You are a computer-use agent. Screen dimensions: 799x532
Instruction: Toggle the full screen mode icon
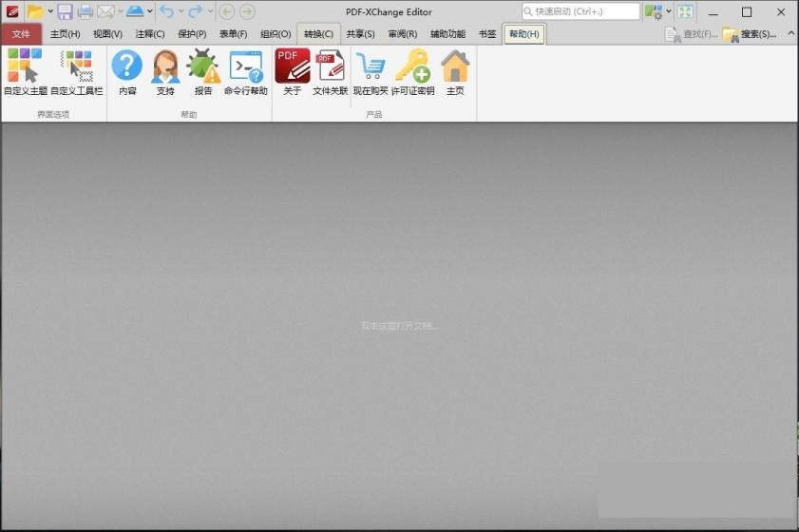click(685, 11)
